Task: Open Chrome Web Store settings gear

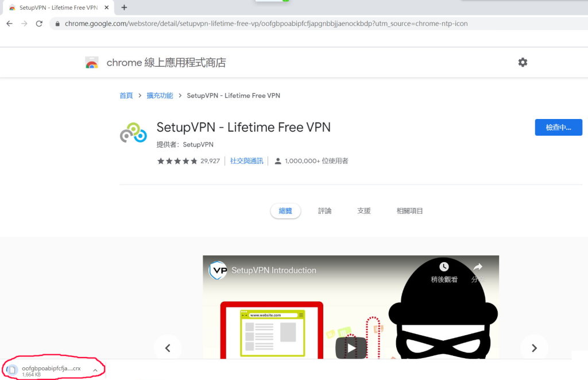Action: [x=523, y=62]
